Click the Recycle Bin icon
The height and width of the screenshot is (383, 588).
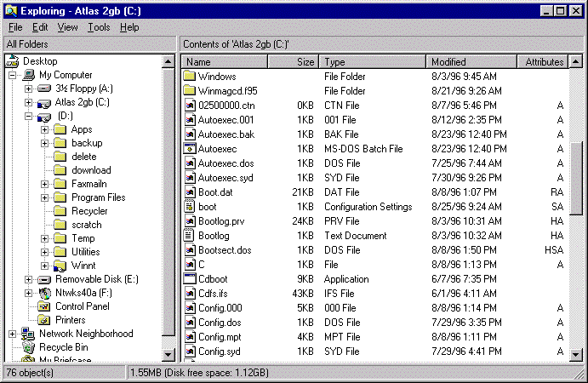point(28,347)
